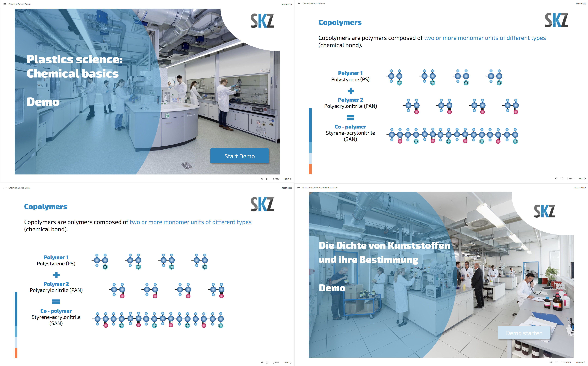Click 'Chemical Basics Demo' title in top-left panel
588x366 pixels.
[19, 4]
